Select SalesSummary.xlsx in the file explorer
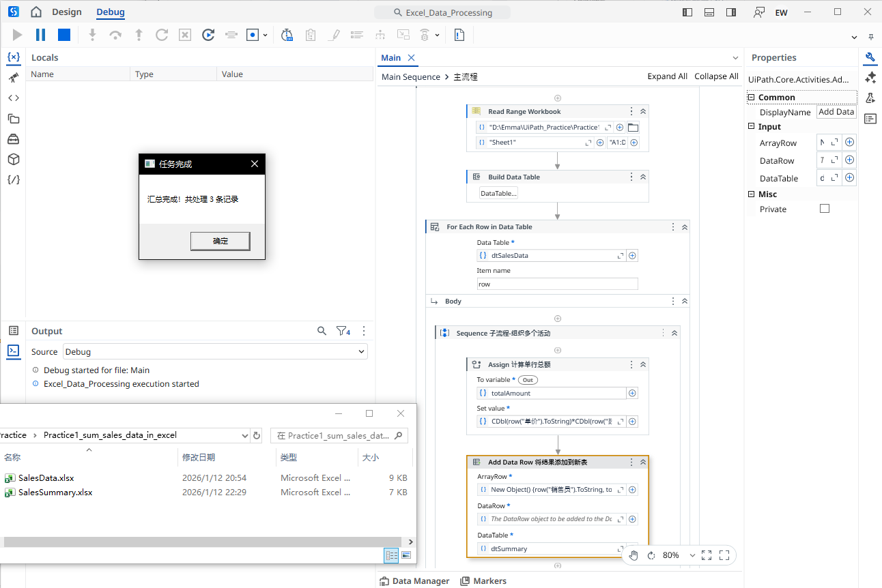This screenshot has width=882, height=588. [x=55, y=493]
